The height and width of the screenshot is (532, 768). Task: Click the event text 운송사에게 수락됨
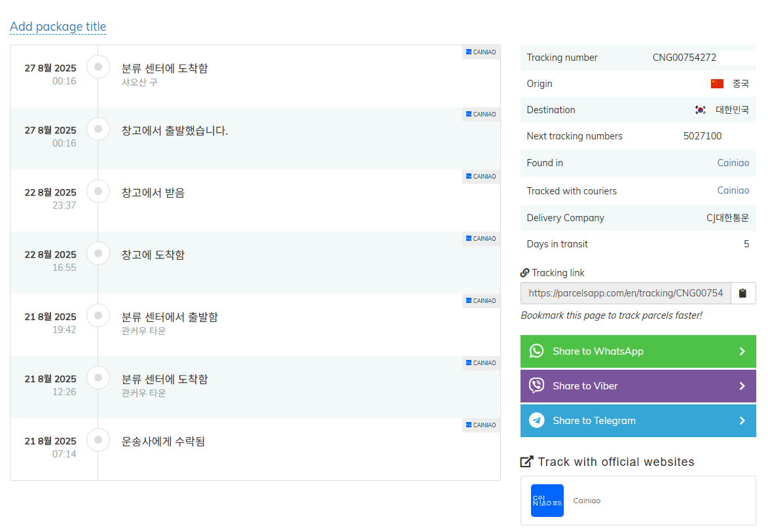coord(163,442)
